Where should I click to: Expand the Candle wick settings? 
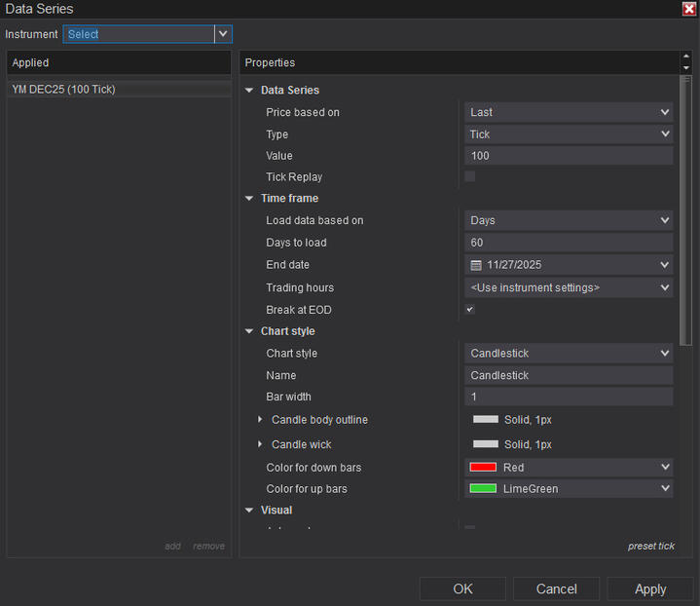tap(260, 444)
